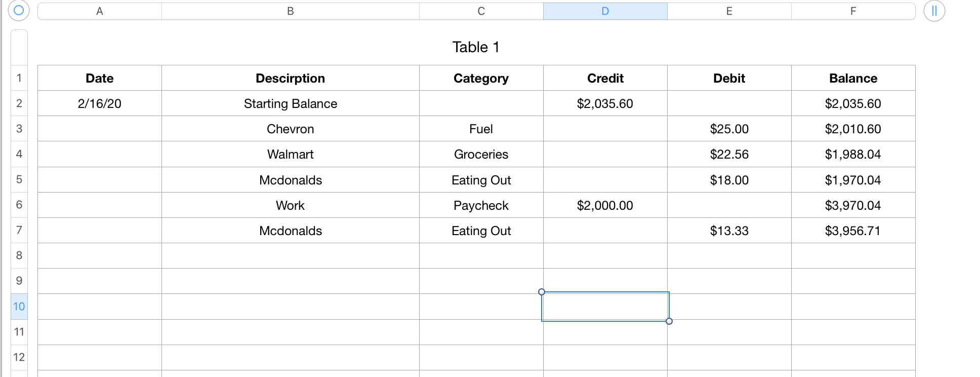Click the Description header cell
The image size is (980, 377).
[290, 79]
